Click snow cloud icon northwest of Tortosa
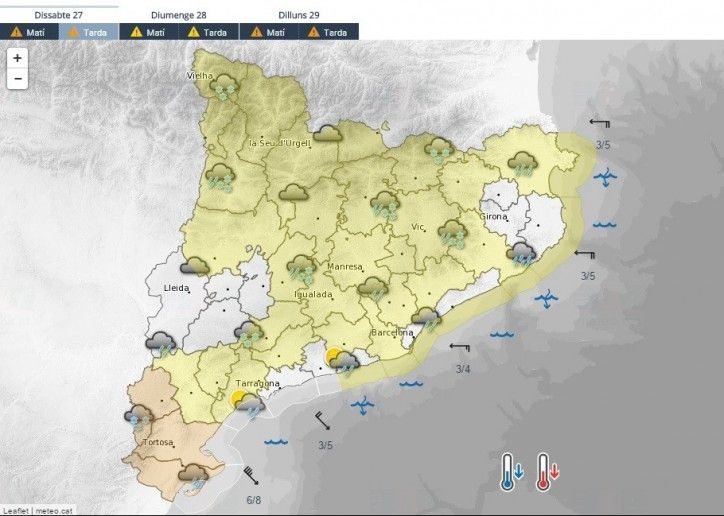This screenshot has height=516, width=724. pos(139,418)
